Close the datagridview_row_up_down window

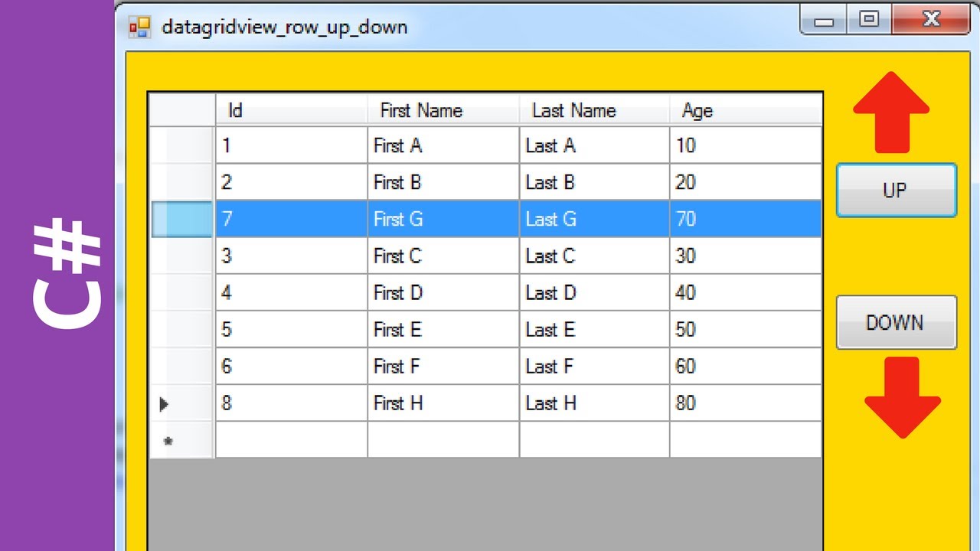(931, 20)
